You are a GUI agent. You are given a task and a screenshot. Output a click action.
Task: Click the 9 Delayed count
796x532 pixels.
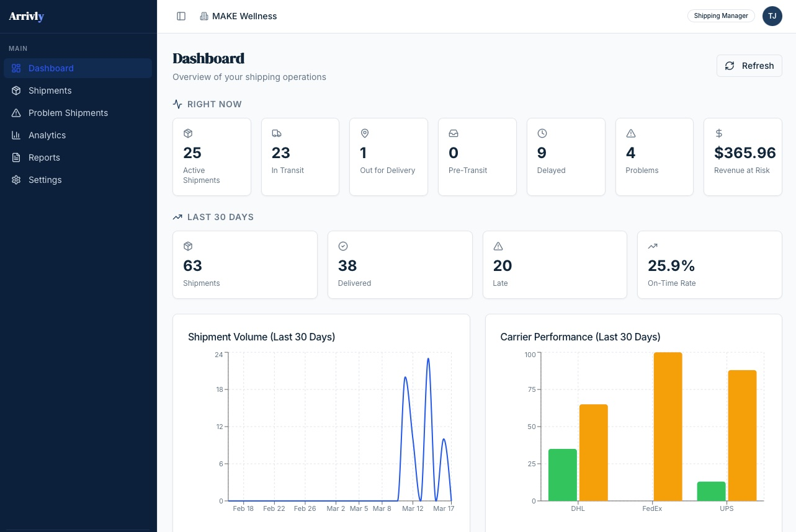tap(542, 153)
